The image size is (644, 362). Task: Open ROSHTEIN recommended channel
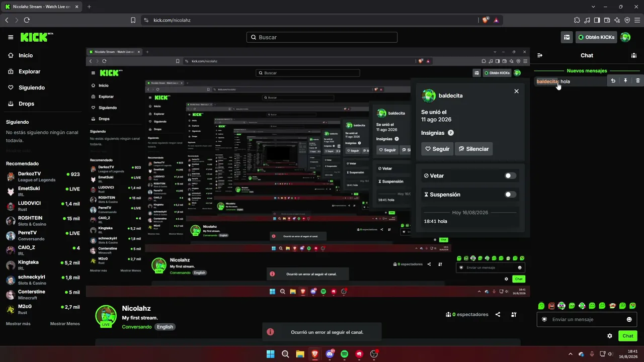click(43, 221)
